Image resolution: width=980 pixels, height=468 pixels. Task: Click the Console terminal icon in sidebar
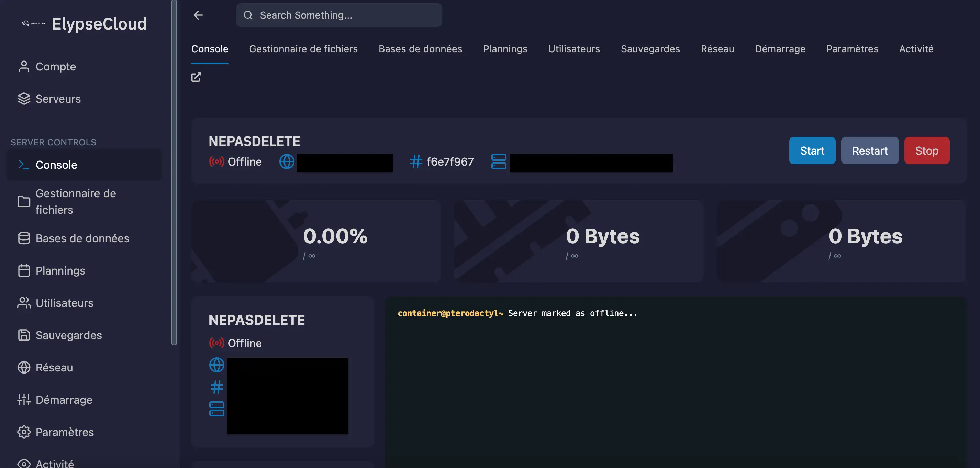[x=24, y=165]
